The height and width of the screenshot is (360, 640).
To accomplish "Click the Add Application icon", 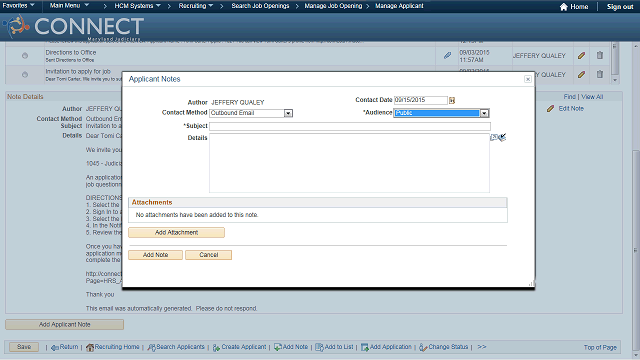I will click(x=364, y=347).
